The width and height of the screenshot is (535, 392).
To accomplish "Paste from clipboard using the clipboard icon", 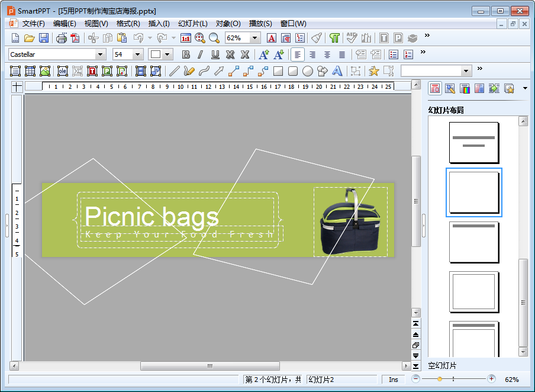I will (x=122, y=38).
